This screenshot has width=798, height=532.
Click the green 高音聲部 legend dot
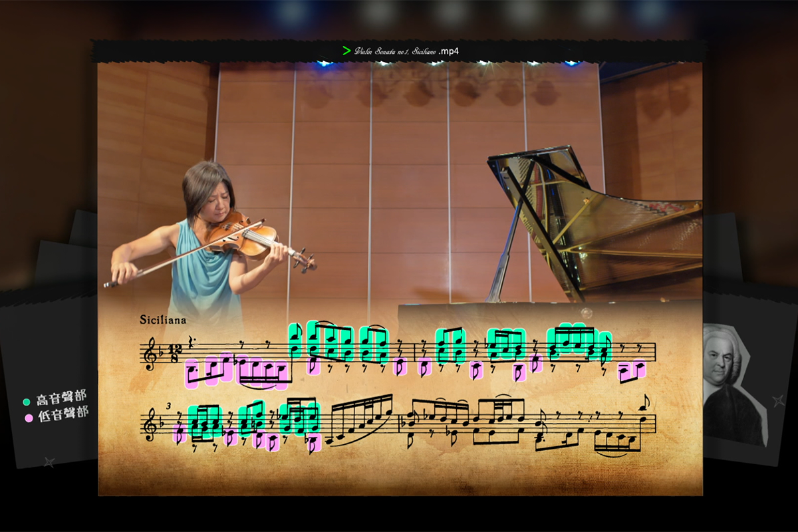[x=27, y=402]
